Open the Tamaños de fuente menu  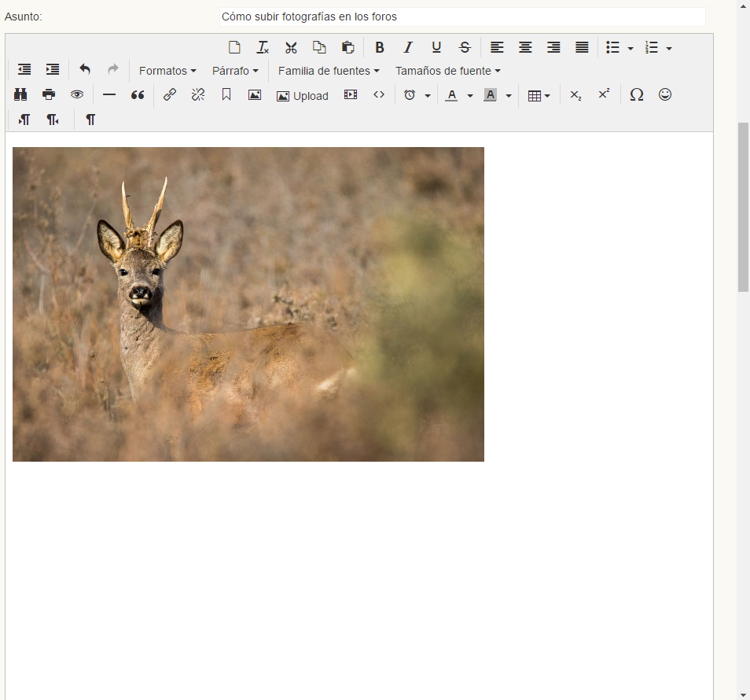click(x=447, y=71)
